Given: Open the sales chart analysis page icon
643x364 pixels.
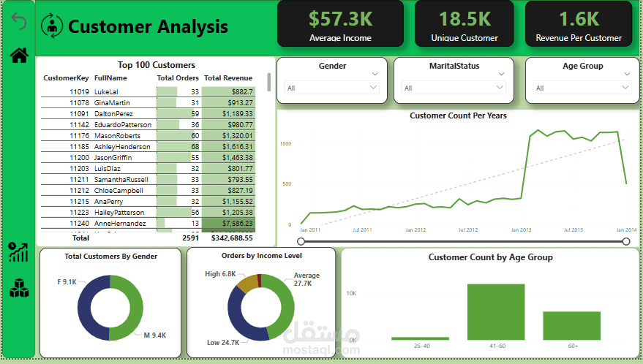Looking at the screenshot, I should click(18, 251).
